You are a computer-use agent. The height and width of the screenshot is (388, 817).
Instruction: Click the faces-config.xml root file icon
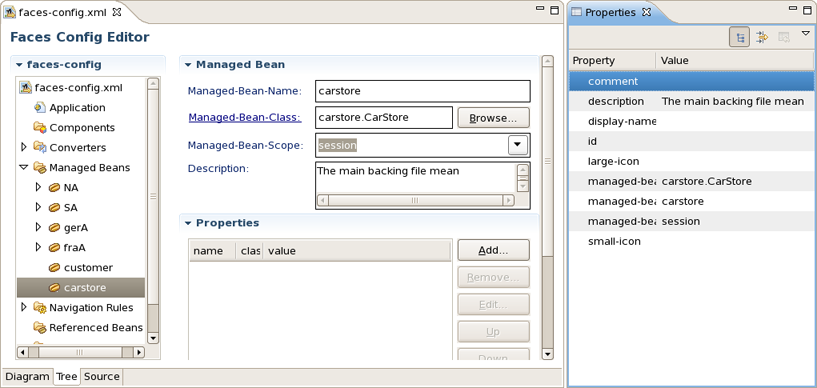click(x=26, y=87)
